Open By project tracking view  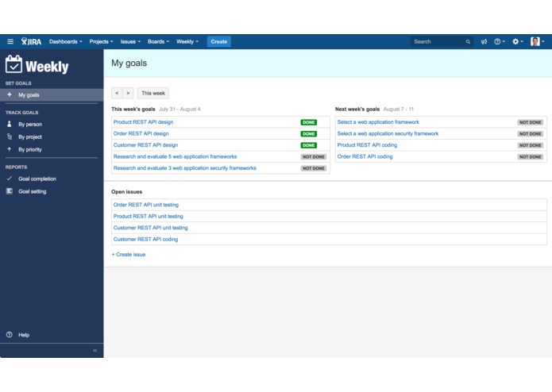(30, 136)
